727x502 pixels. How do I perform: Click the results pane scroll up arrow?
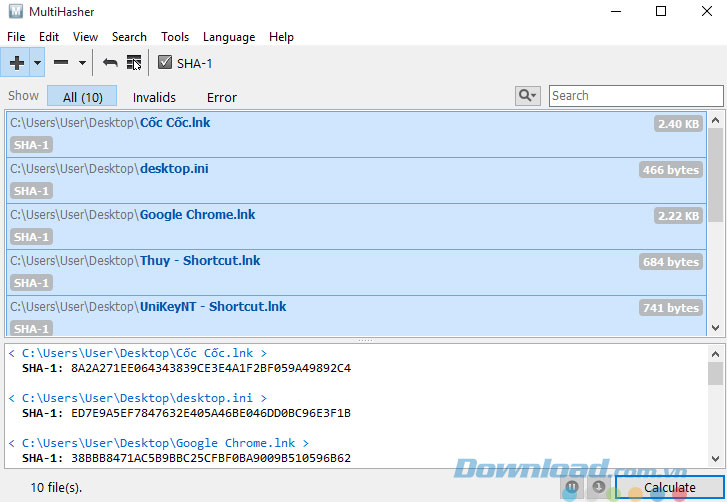tap(715, 354)
